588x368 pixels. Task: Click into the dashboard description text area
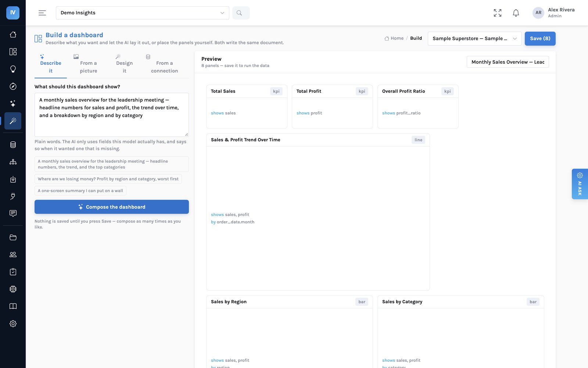pyautogui.click(x=112, y=115)
